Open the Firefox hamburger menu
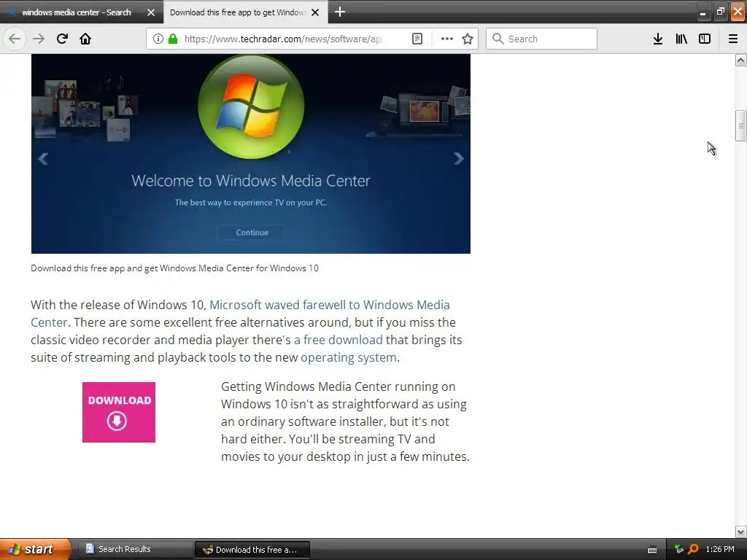This screenshot has height=560, width=747. click(733, 39)
